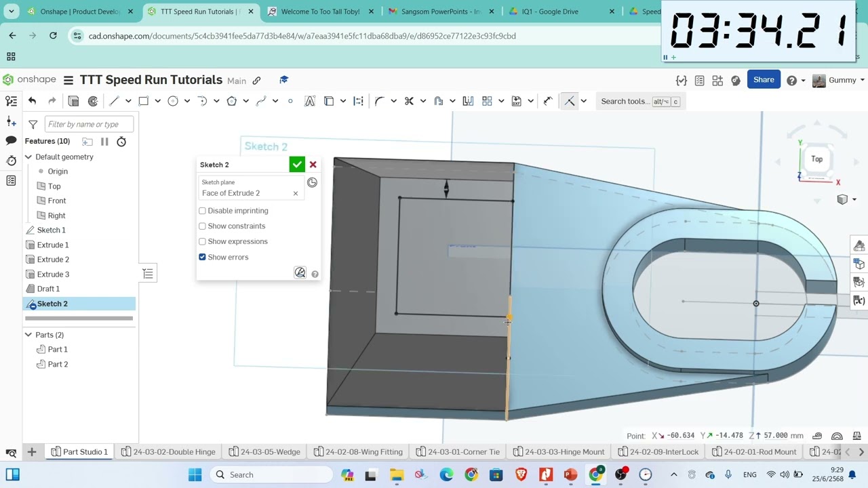
Task: Select the Line sketch tool
Action: tap(114, 101)
